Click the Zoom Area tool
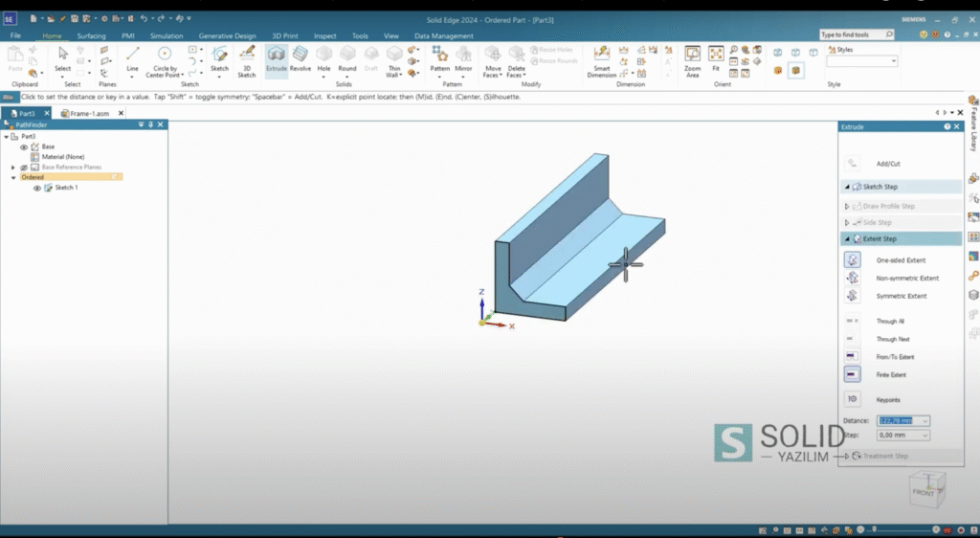The image size is (980, 538). click(x=693, y=60)
